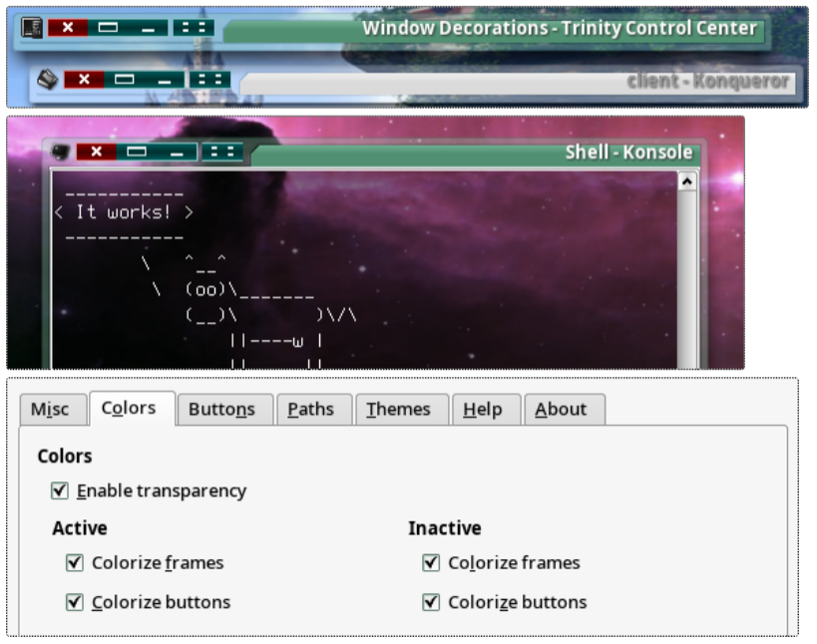Click the Trinity Control Center window menu icon

[x=32, y=28]
